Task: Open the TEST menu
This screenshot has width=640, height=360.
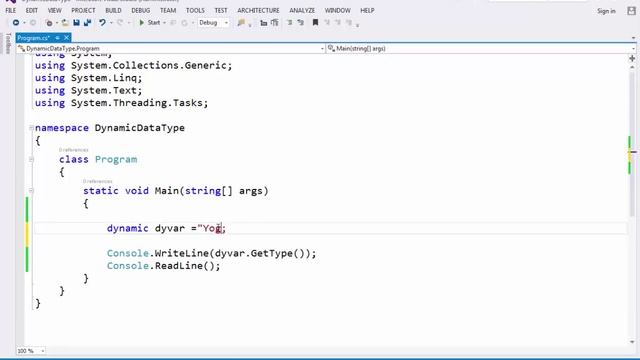Action: coord(221,10)
